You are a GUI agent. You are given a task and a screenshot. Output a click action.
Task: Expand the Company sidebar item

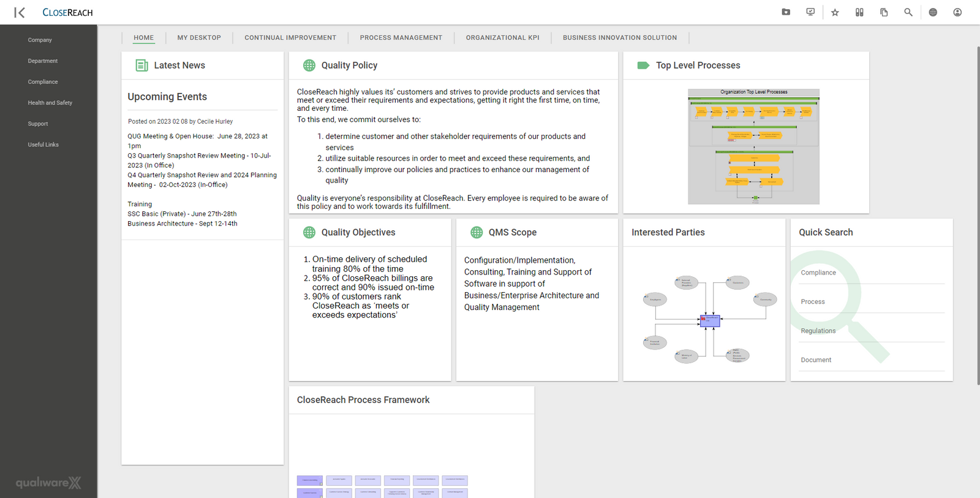pyautogui.click(x=40, y=40)
